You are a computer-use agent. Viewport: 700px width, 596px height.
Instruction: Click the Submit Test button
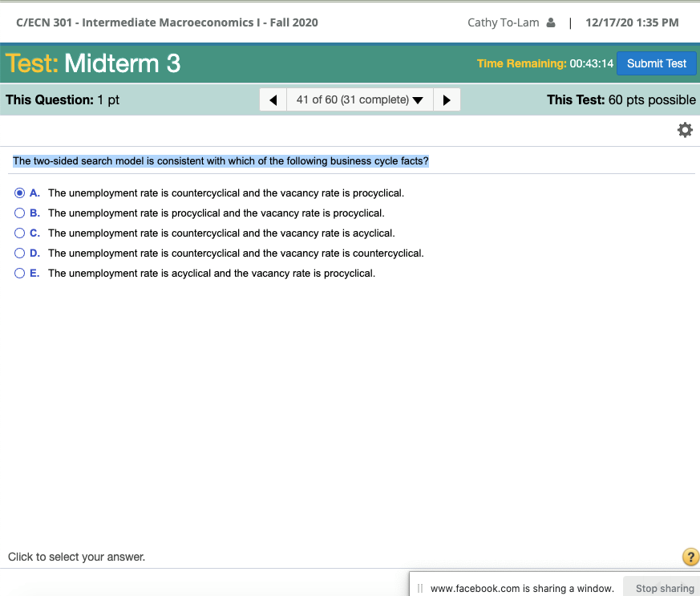[x=657, y=63]
